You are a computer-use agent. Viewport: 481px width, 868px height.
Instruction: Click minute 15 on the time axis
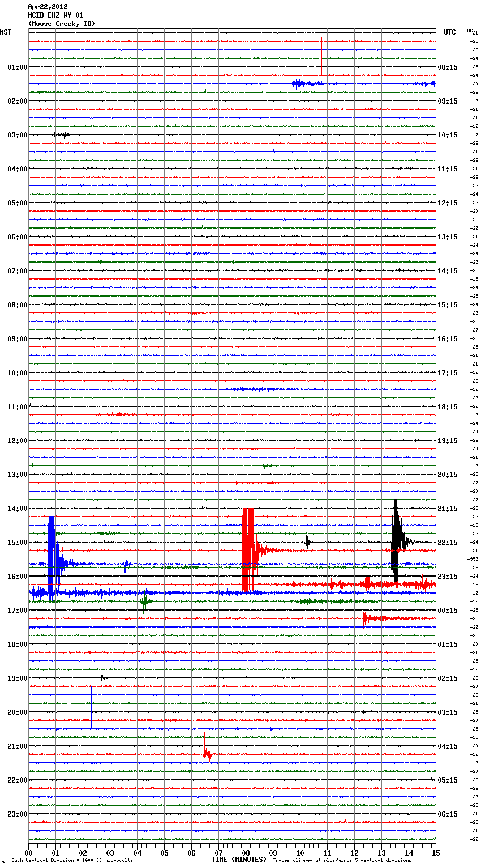[436, 853]
